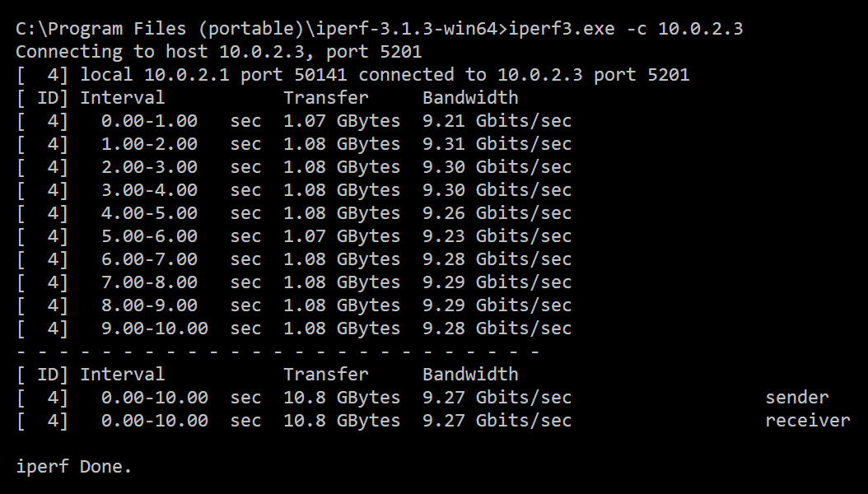Click the [ ID] header in the summary table
The height and width of the screenshot is (494, 868).
42,375
